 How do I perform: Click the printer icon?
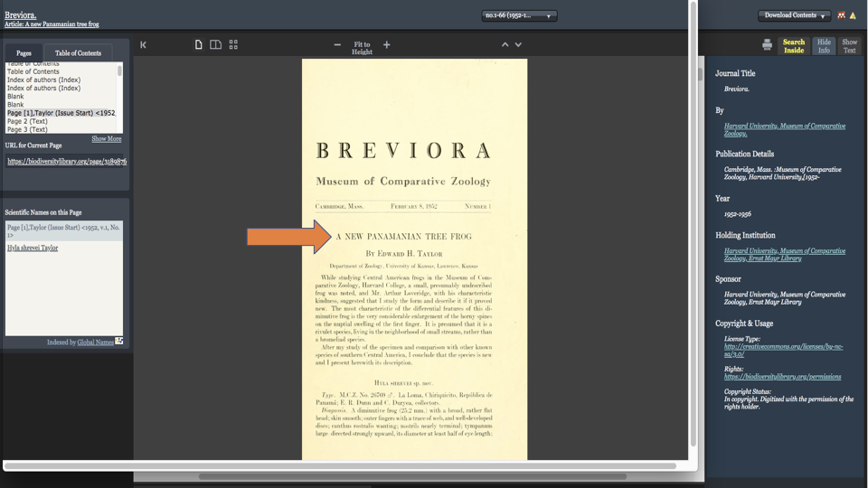(x=767, y=45)
